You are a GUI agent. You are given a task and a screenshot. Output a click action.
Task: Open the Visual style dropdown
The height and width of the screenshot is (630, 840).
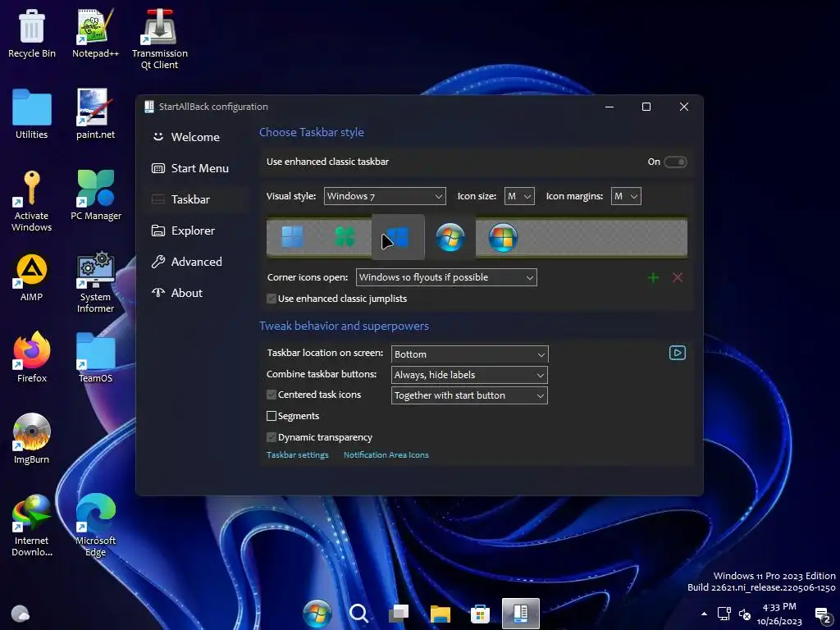tap(385, 196)
